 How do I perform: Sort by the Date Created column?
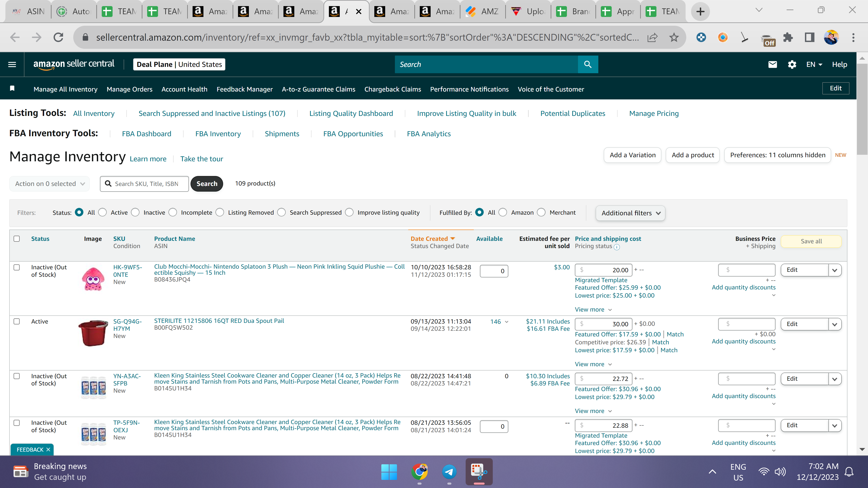(x=433, y=239)
